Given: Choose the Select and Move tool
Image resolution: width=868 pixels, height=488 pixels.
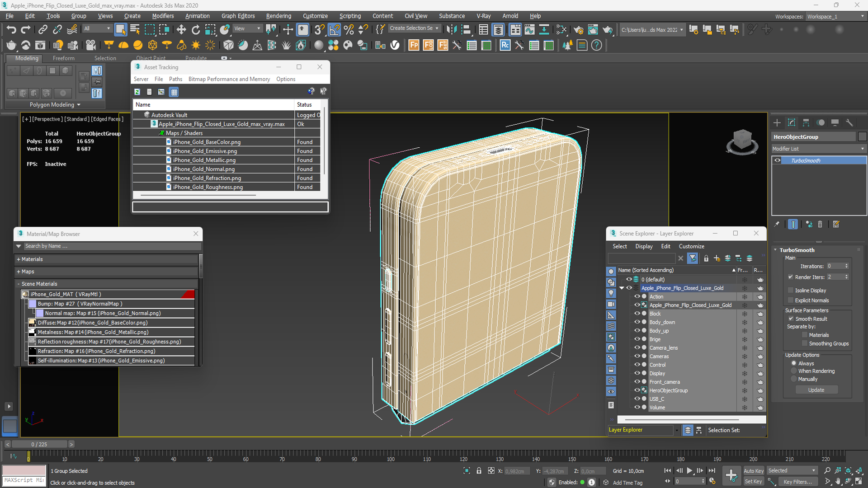Looking at the screenshot, I should click(181, 30).
